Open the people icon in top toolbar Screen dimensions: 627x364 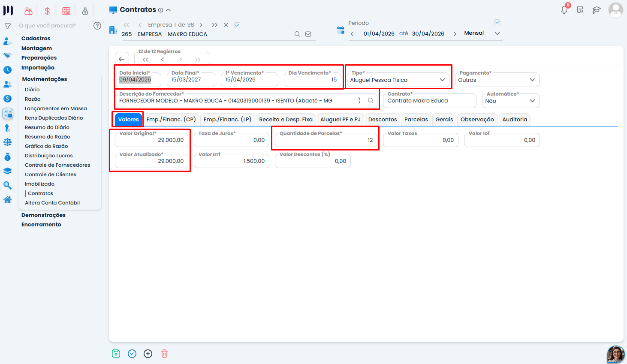[x=28, y=11]
